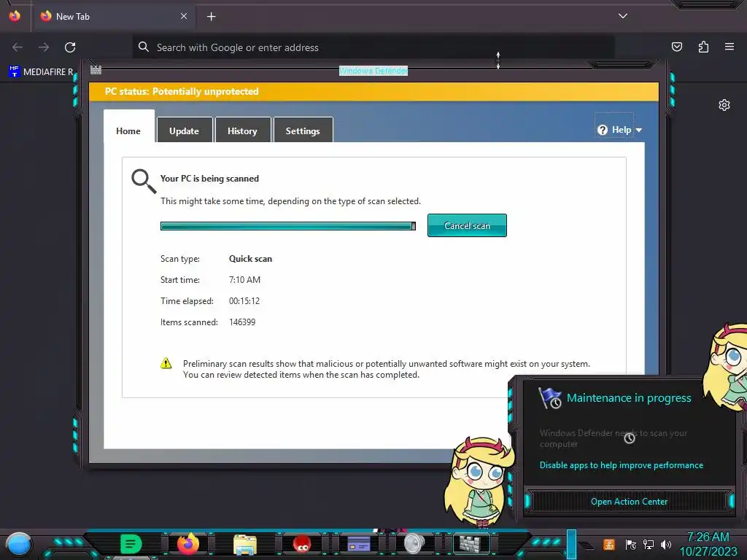Click 'Quick scan' scan type value
The width and height of the screenshot is (747, 560).
click(251, 259)
